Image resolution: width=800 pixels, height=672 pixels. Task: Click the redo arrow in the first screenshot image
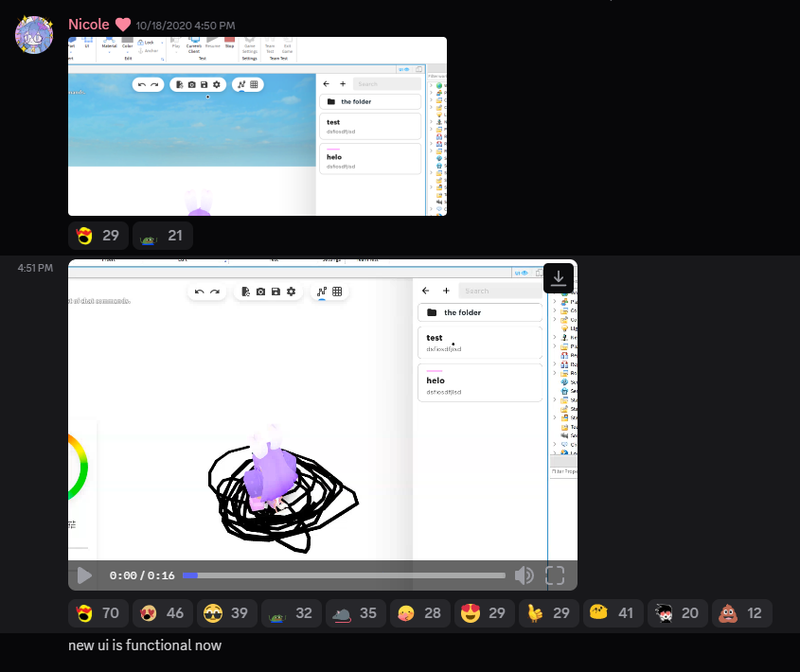click(154, 84)
